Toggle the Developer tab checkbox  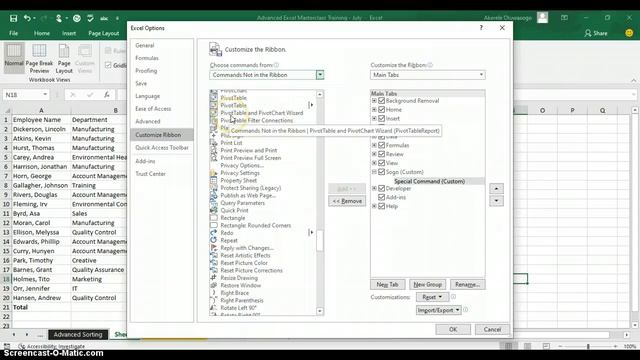(382, 188)
